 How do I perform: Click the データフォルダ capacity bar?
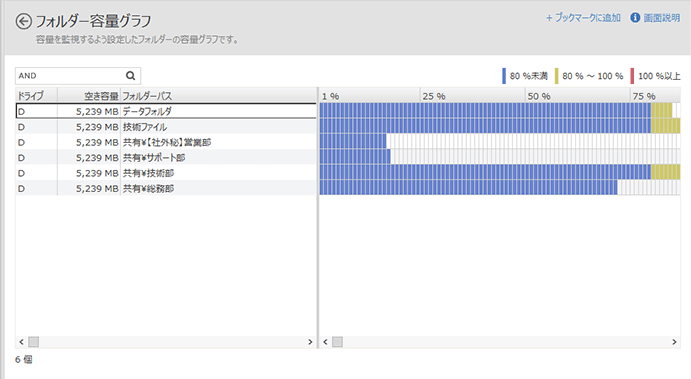496,111
